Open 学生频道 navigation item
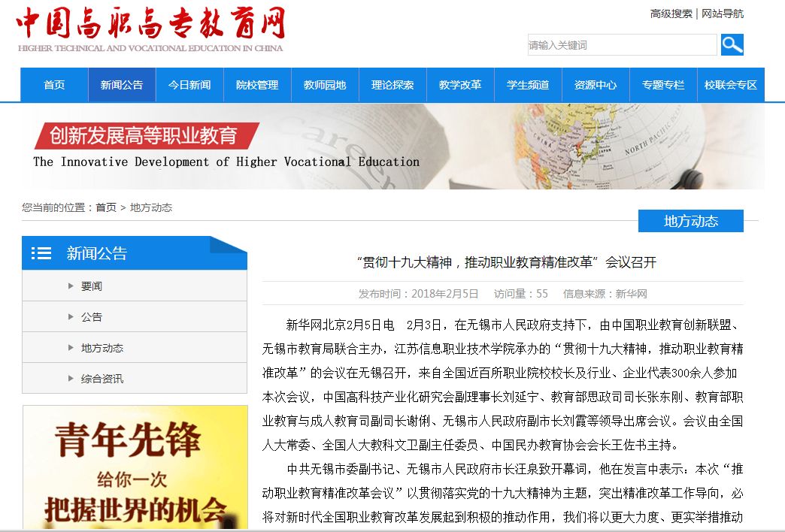The height and width of the screenshot is (532, 785). point(528,85)
